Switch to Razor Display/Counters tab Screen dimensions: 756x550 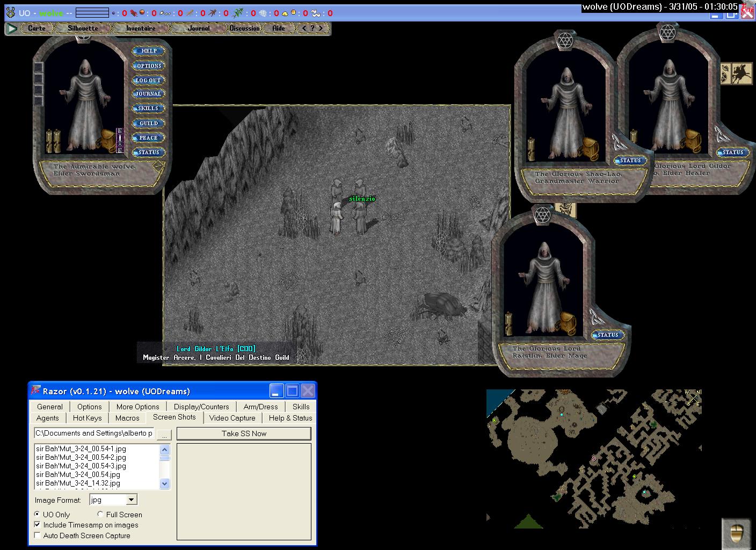tap(201, 407)
